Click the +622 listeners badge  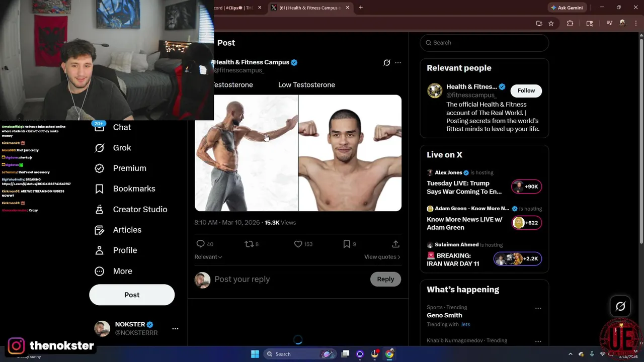pos(526,223)
